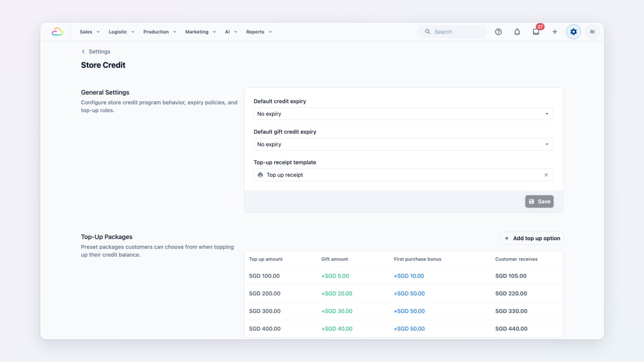Open the Production menu
644x362 pixels.
(x=160, y=32)
